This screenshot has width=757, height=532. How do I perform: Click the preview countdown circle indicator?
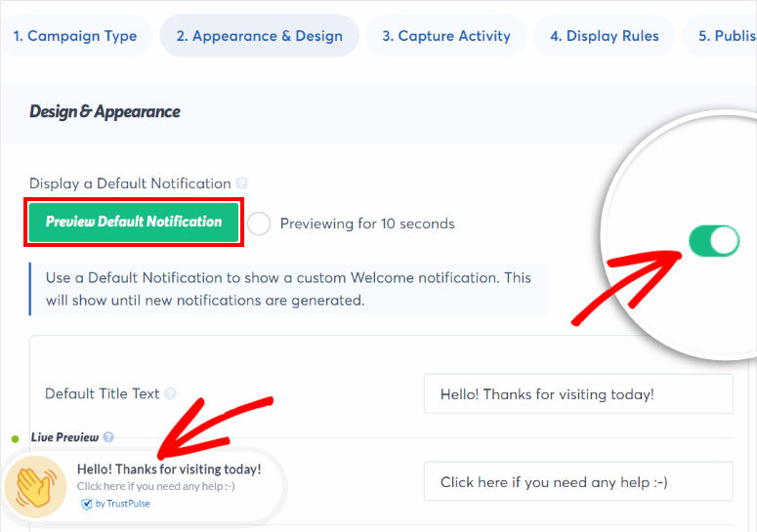point(259,224)
